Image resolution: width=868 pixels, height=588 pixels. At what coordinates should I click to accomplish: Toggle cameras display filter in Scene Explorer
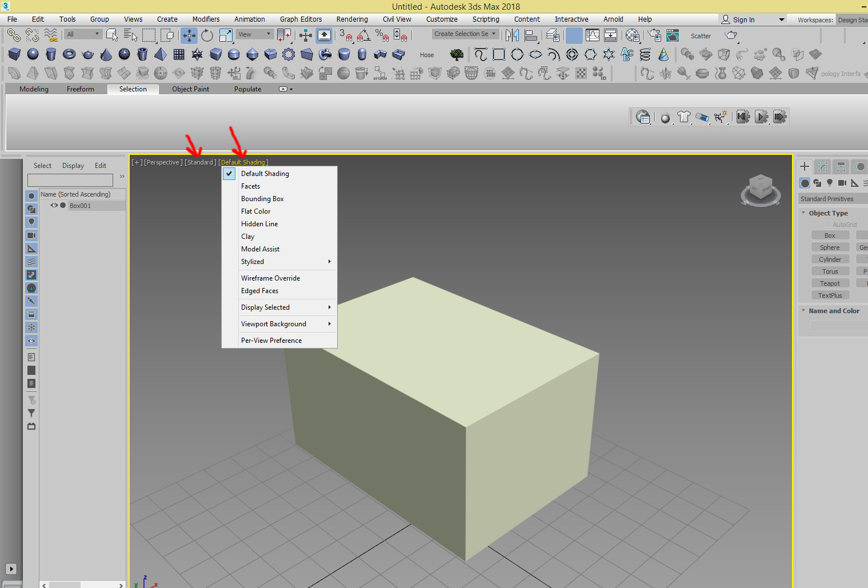(x=31, y=235)
